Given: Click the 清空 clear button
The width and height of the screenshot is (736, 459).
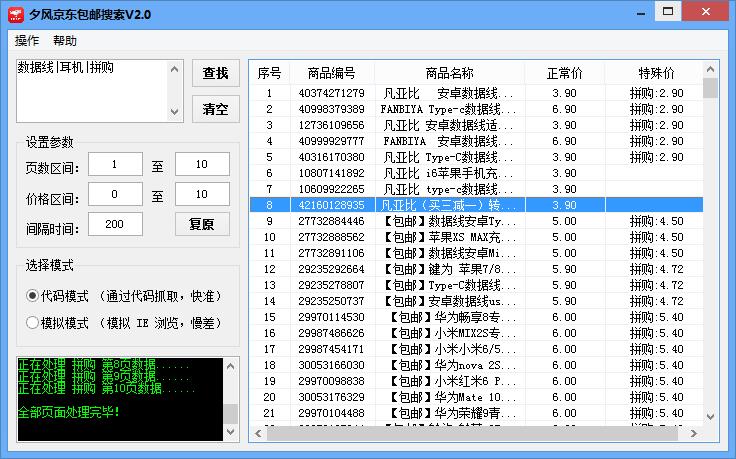Looking at the screenshot, I should (x=215, y=109).
